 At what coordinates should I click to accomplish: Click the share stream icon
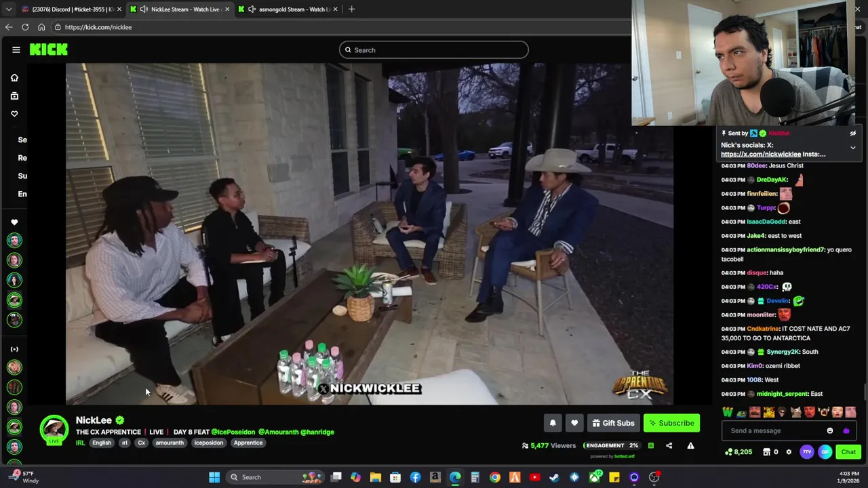(669, 445)
